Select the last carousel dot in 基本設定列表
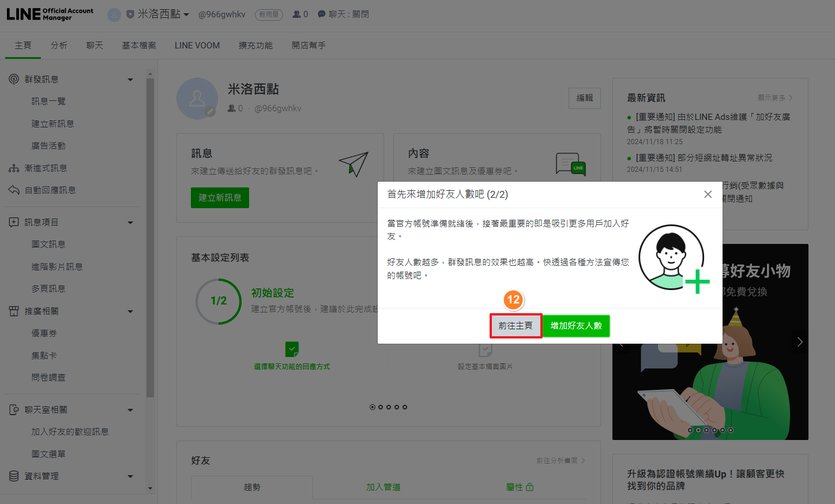Screen dimensions: 835x504 pyautogui.click(x=405, y=407)
